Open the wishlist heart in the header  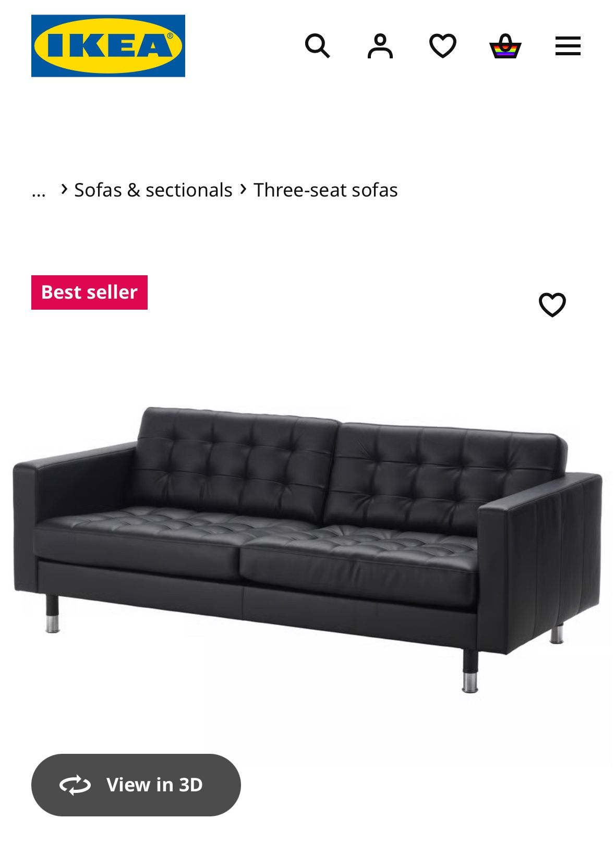tap(443, 46)
